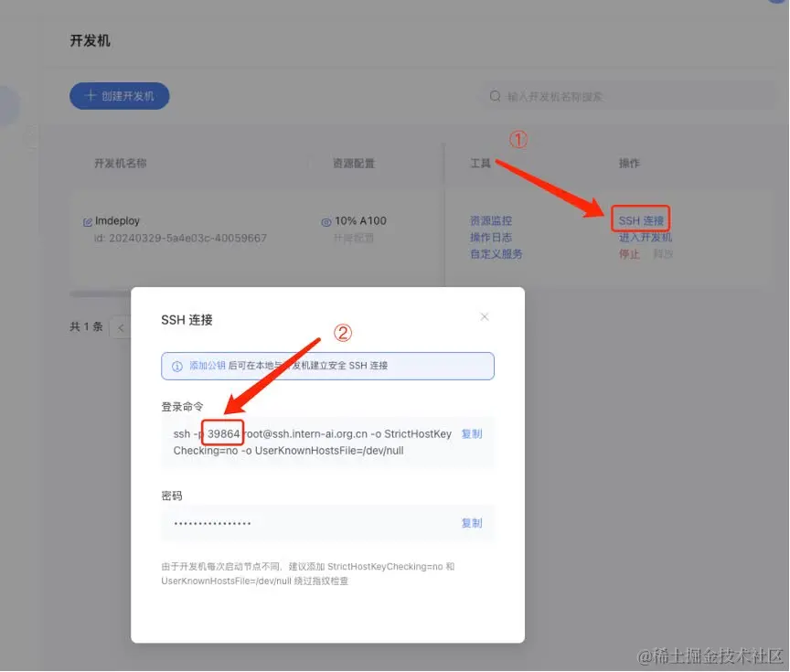Open 操作日志 for lmdeploy
The height and width of the screenshot is (672, 790).
coord(491,238)
